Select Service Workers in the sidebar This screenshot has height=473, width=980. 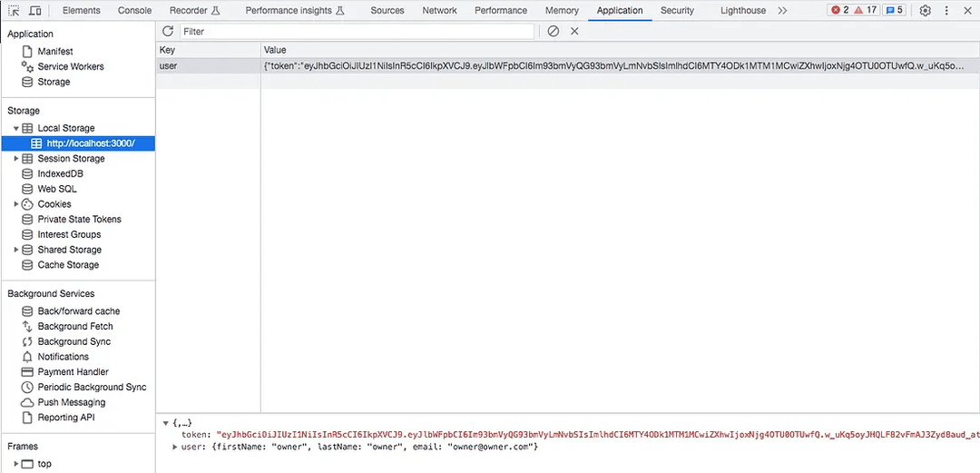[x=70, y=66]
